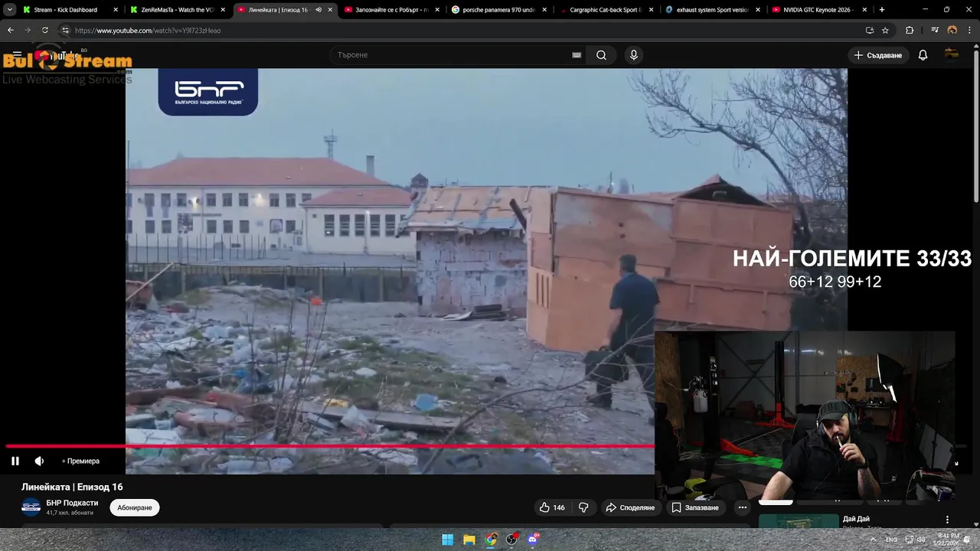
Task: Like the video with thumbs-up icon
Action: click(x=552, y=507)
